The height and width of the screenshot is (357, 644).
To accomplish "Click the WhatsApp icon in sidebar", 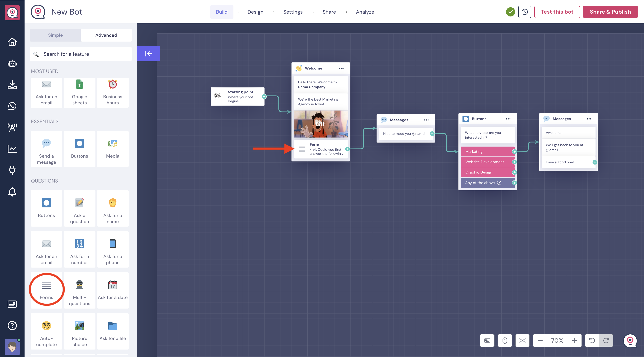I will click(12, 106).
